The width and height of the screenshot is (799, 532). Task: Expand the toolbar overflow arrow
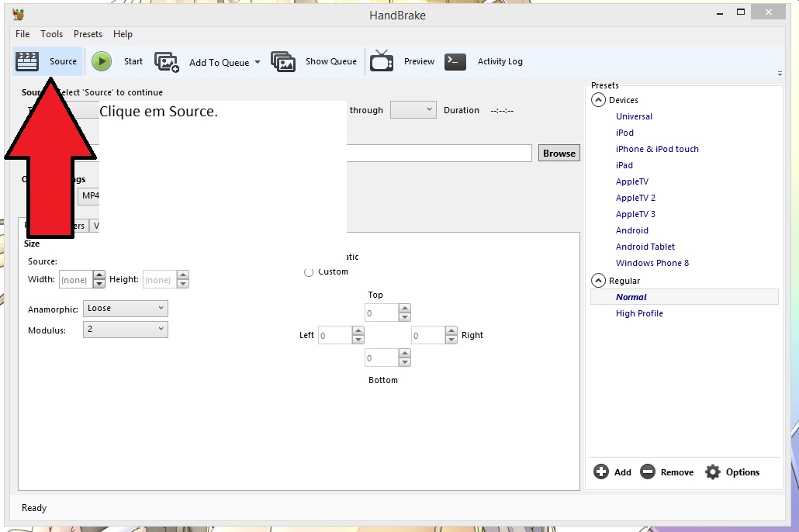[x=780, y=74]
